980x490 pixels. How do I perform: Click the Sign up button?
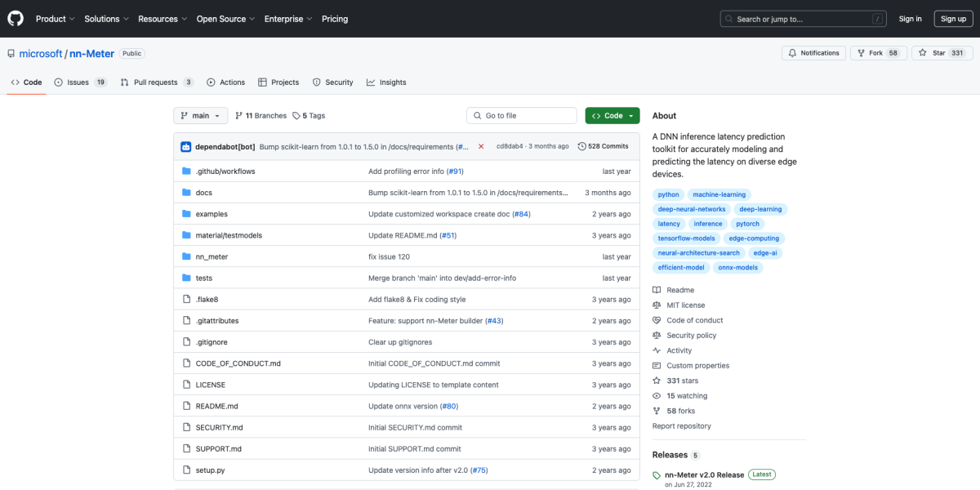pyautogui.click(x=953, y=19)
